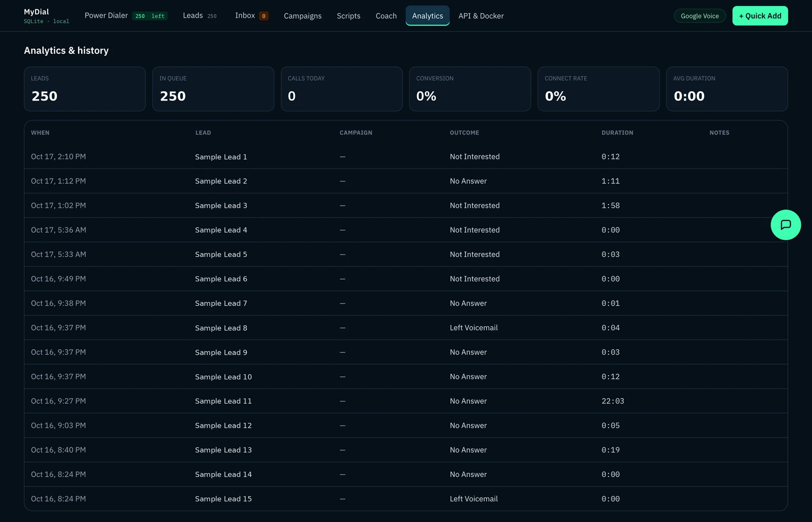The height and width of the screenshot is (522, 812).
Task: Click the 0:19 duration value
Action: pyautogui.click(x=611, y=450)
